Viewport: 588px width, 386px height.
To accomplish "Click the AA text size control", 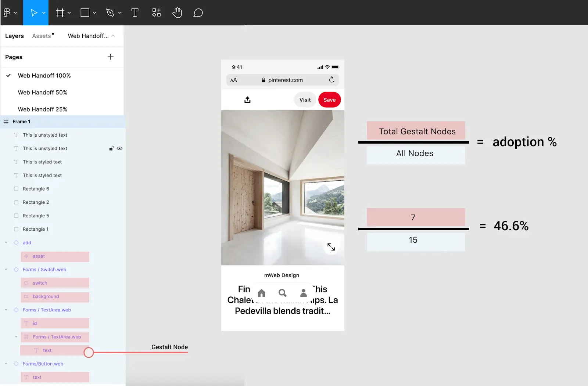I will tap(234, 80).
